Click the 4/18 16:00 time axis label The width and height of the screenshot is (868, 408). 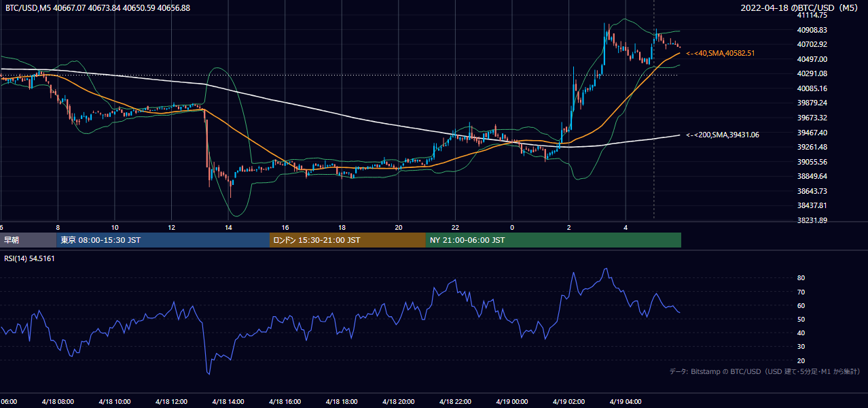tap(285, 402)
